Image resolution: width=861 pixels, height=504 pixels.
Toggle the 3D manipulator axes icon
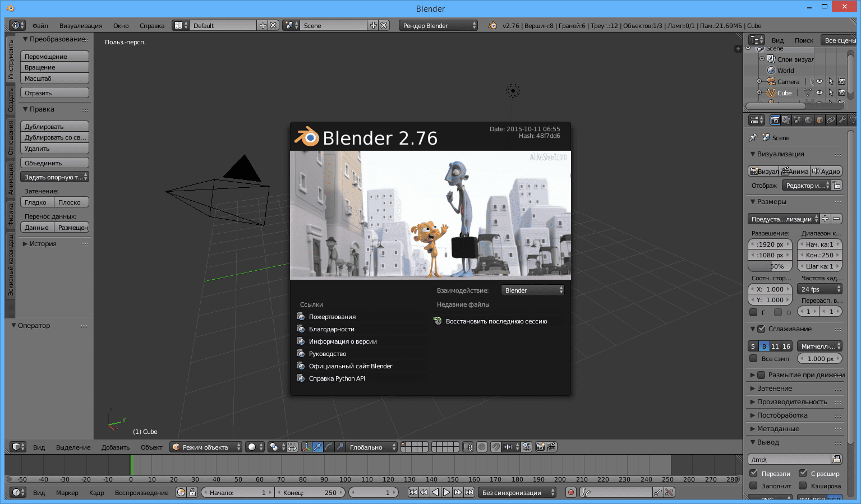pos(306,447)
